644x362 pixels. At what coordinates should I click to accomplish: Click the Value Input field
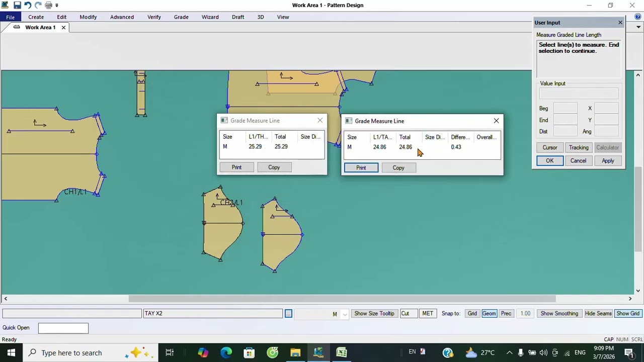[579, 94]
